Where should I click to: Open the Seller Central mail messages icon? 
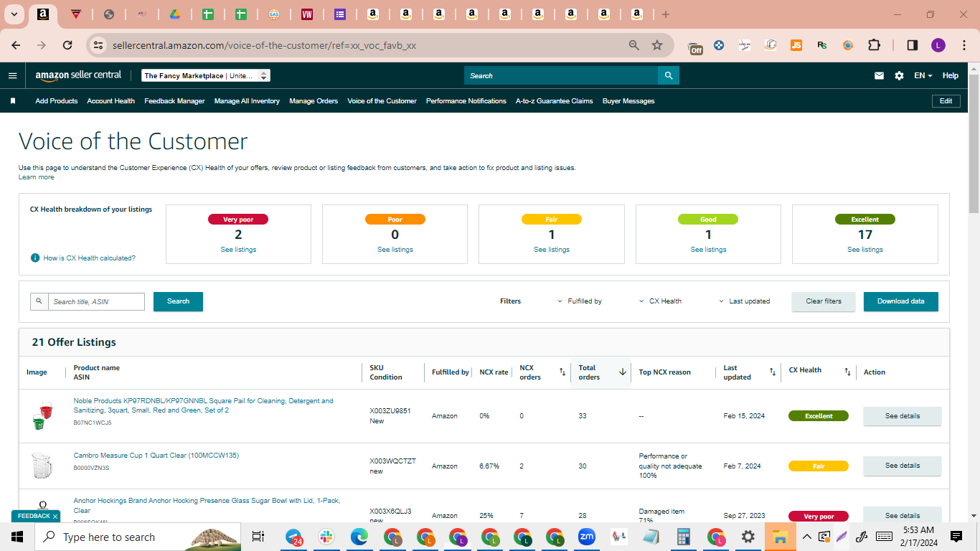click(879, 75)
